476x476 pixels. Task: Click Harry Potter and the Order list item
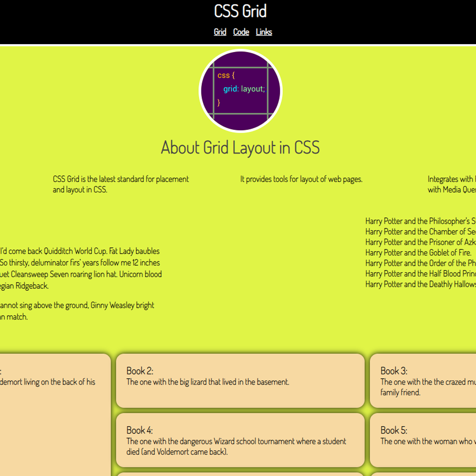420,263
